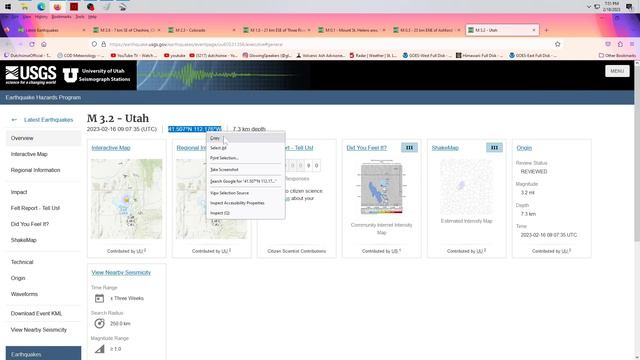Open Other Bookmarks folder

pos(617,56)
